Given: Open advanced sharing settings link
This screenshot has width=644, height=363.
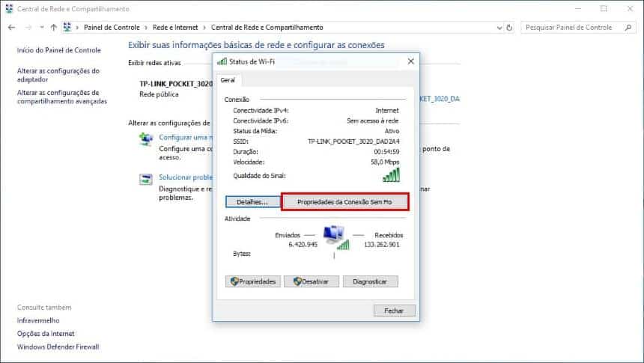Looking at the screenshot, I should tap(62, 97).
